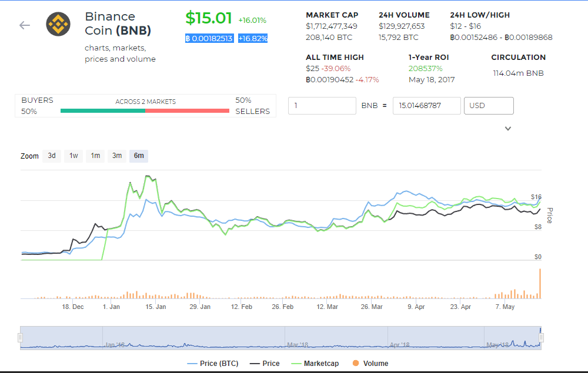Click the buyers/sellers ratio bar
588x373 pixels.
coord(145,111)
